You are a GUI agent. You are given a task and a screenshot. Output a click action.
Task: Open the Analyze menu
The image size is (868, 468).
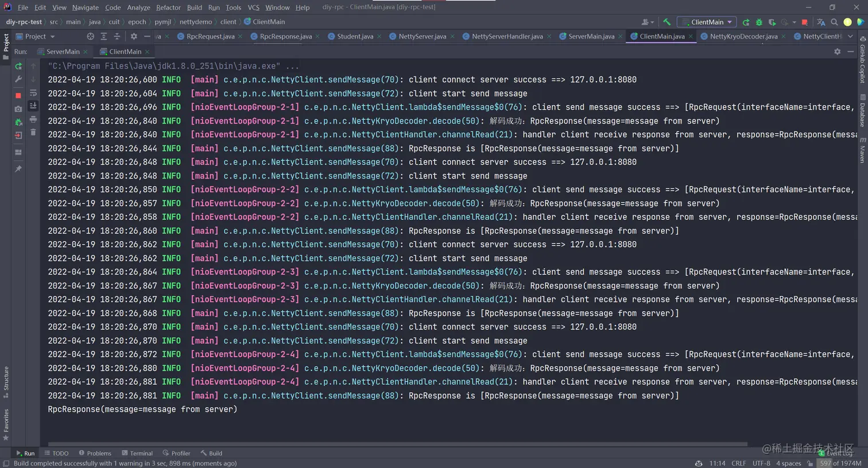pos(138,7)
